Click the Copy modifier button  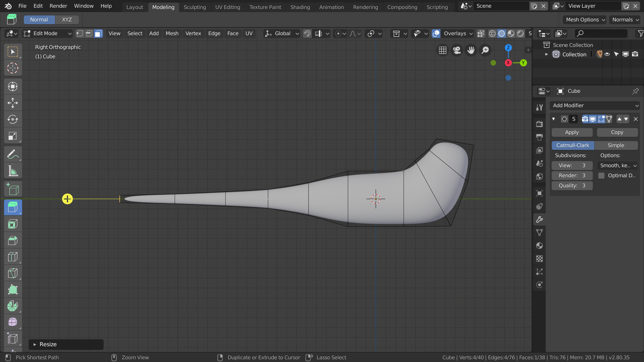click(x=617, y=132)
